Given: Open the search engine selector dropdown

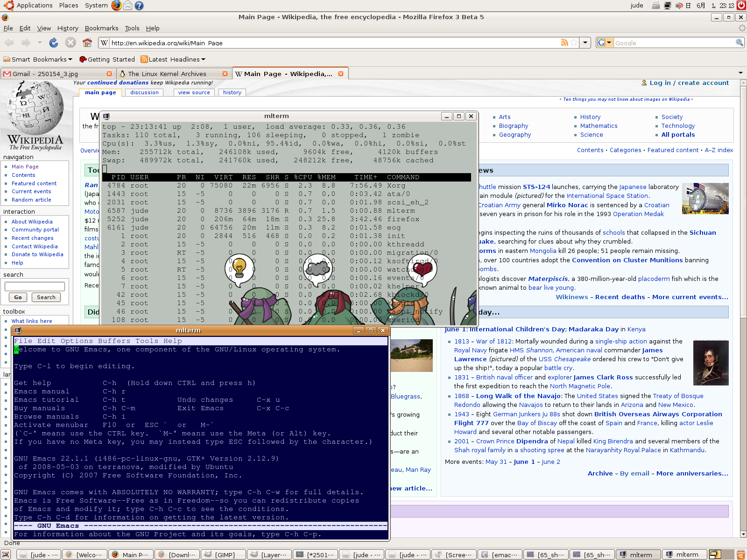Looking at the screenshot, I should pyautogui.click(x=605, y=42).
